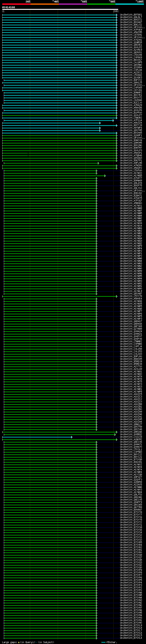This screenshot has height=644, width=146.
Task: Click the UniRef100_A7P114 label
Action: (131, 120)
